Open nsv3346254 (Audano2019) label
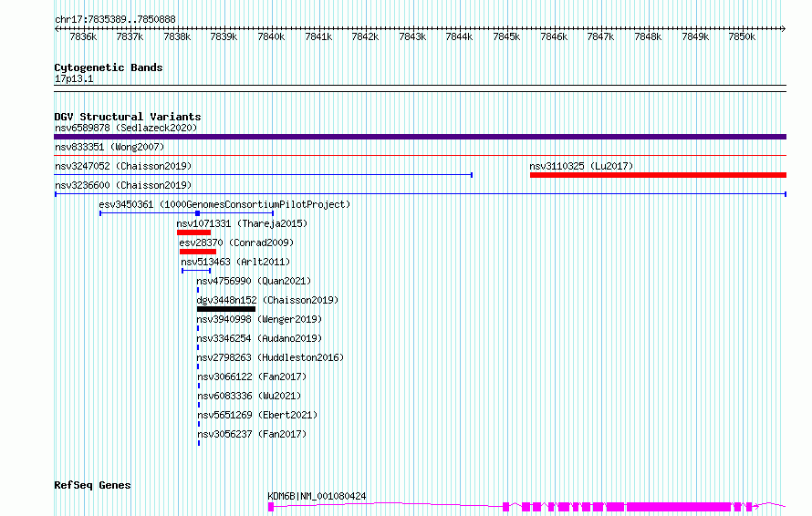The image size is (812, 516). click(x=259, y=338)
